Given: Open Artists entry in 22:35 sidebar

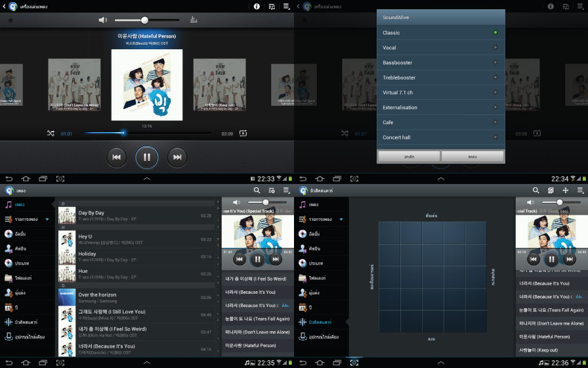Looking at the screenshot, I should 28,248.
